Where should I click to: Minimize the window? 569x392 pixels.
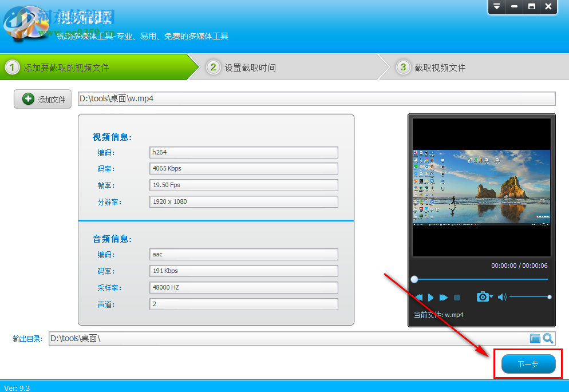[x=514, y=6]
